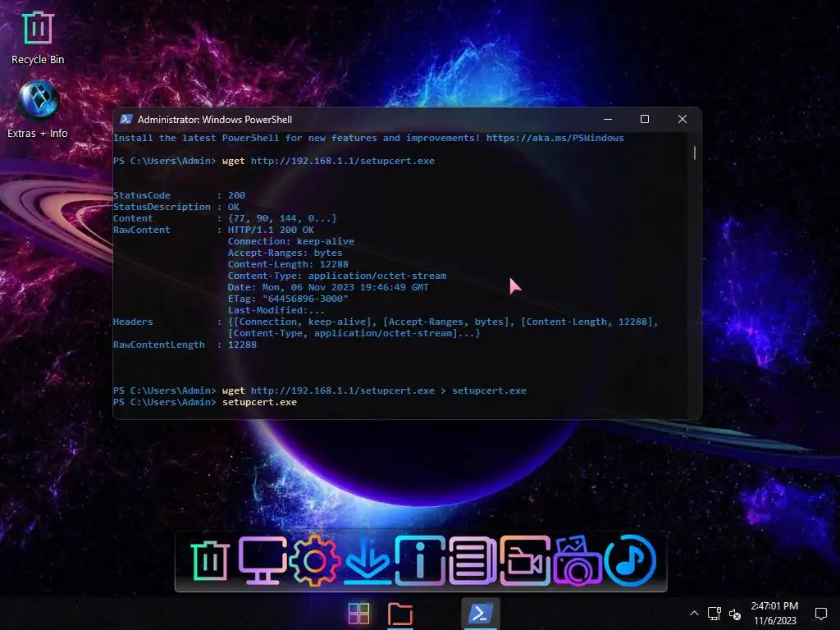
Task: Open the trash can icon in the dock
Action: [209, 561]
